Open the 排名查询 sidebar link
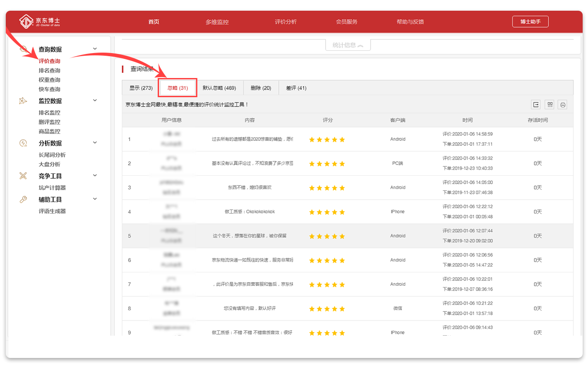Screen dimensions: 588x370 49,70
